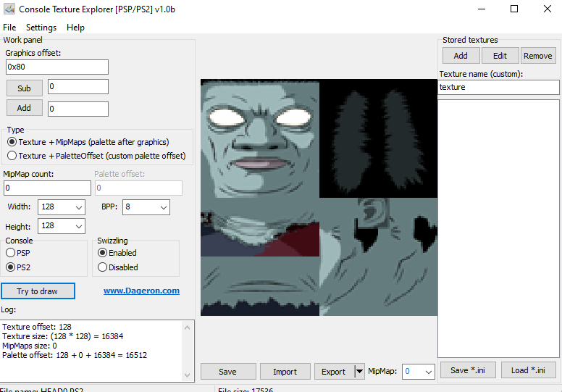This screenshot has height=392, width=562.
Task: Expand the Export dropdown arrow
Action: (x=359, y=372)
